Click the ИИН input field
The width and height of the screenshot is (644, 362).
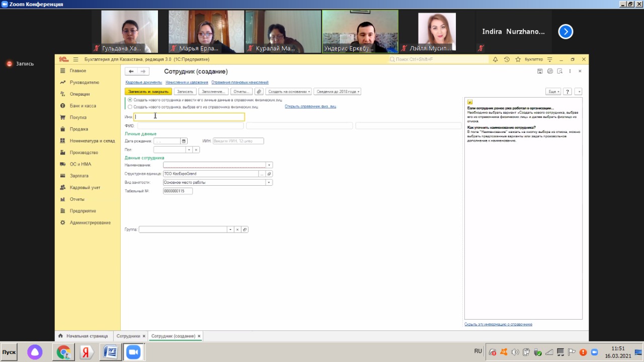238,141
